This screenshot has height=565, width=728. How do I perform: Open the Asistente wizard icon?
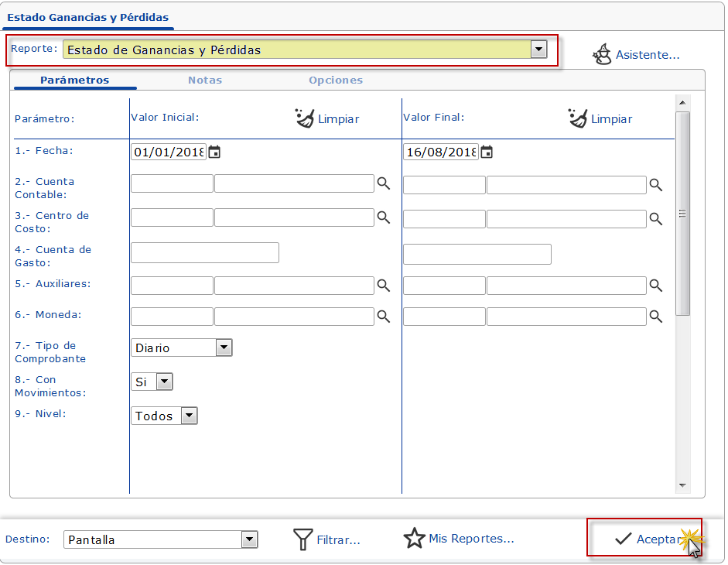click(x=602, y=54)
